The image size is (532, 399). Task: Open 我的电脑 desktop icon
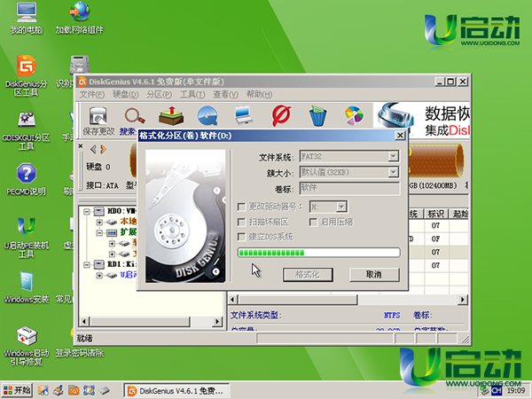point(26,18)
